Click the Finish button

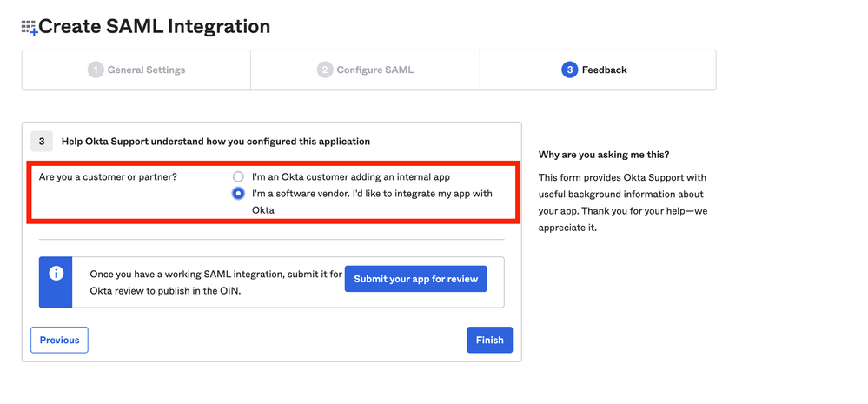coord(489,340)
